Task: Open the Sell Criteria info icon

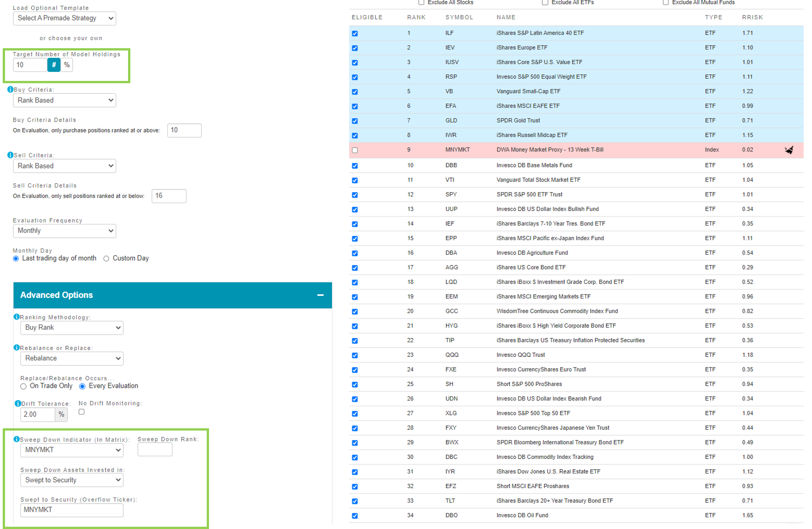Action: click(10, 155)
